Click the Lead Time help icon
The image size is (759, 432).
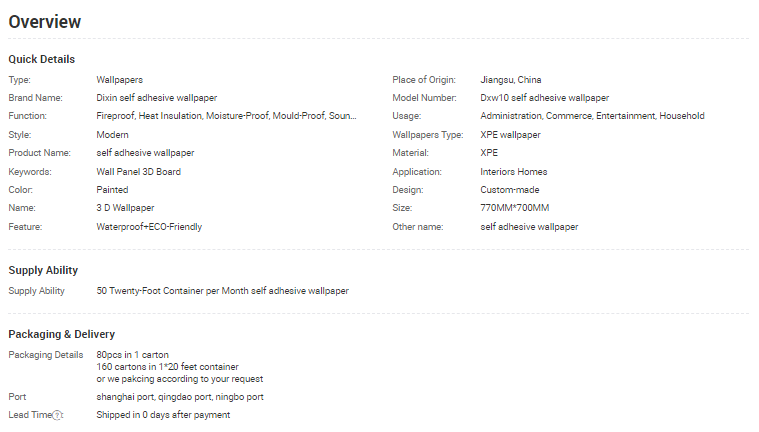click(x=58, y=415)
